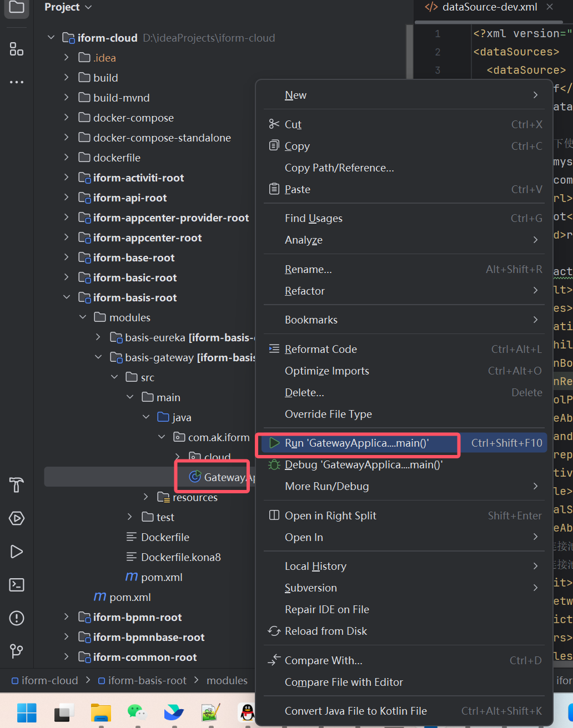Click iform-basis-root in the breadcrumb bar
The image size is (573, 728).
pyautogui.click(x=147, y=680)
